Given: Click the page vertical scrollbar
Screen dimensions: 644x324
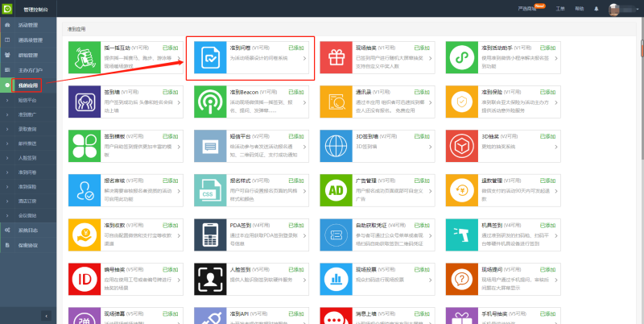Looking at the screenshot, I should tap(641, 161).
